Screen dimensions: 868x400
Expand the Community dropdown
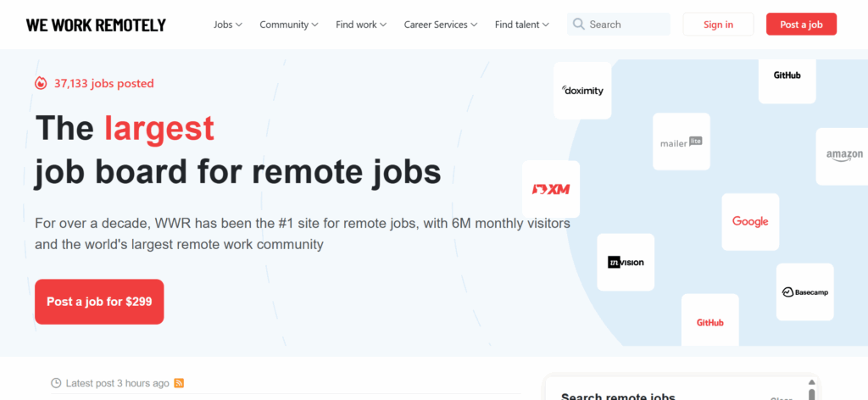tap(289, 25)
